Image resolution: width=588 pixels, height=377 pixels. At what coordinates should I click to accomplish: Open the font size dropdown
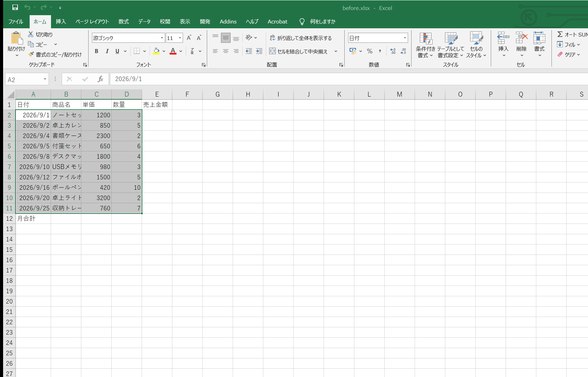click(180, 38)
